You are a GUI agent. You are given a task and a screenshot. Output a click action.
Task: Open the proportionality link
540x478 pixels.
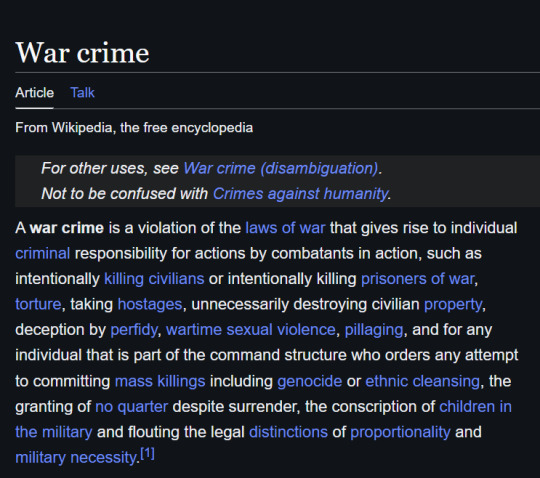tap(400, 432)
